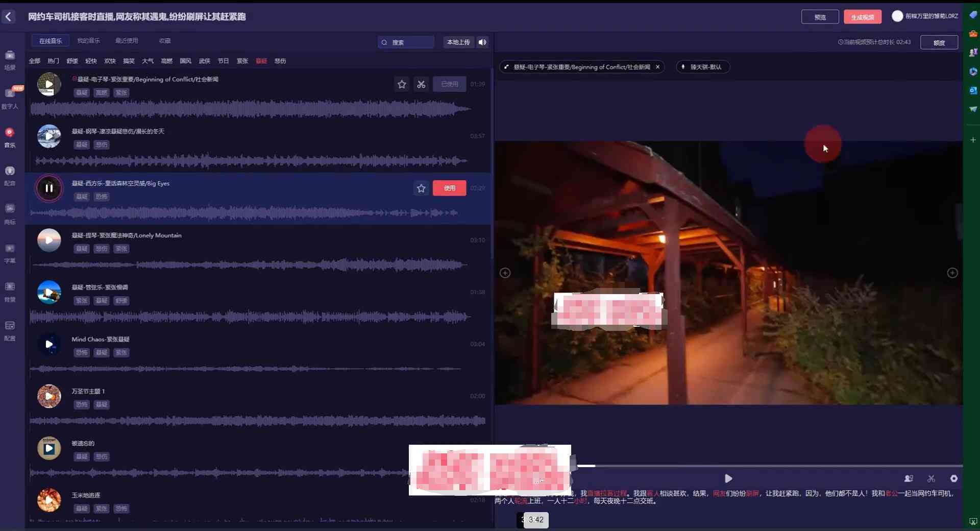Screen dimensions: 980x531
Task: Open the 臻天骐-默认 voice chip
Action: pos(703,67)
